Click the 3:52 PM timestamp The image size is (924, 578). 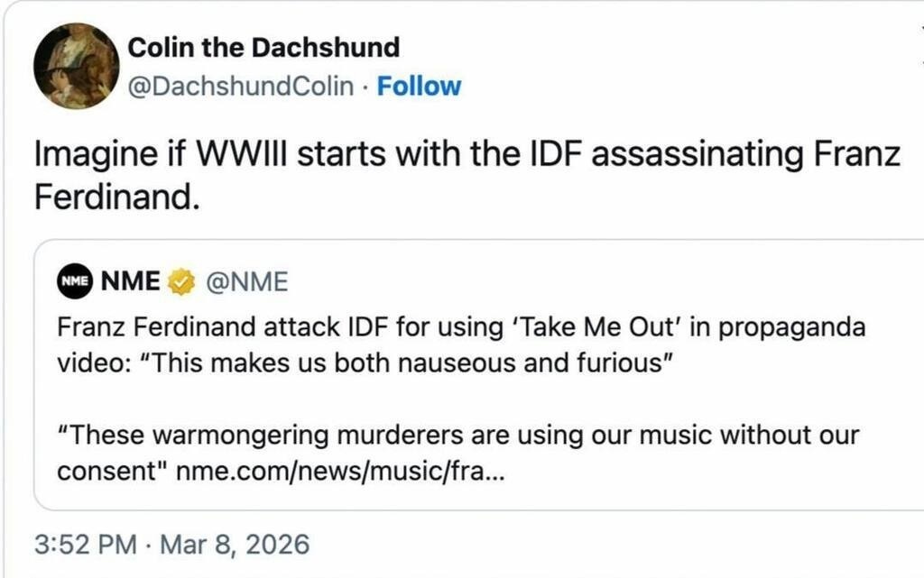pyautogui.click(x=86, y=545)
